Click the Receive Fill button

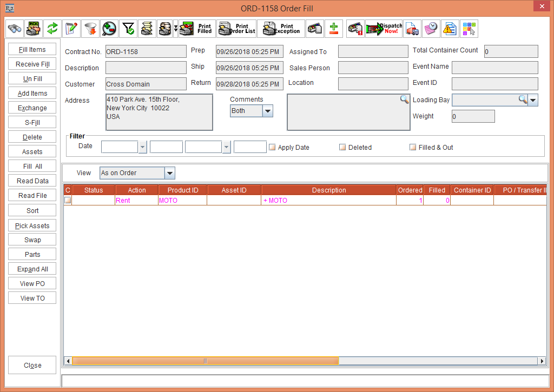(x=32, y=64)
